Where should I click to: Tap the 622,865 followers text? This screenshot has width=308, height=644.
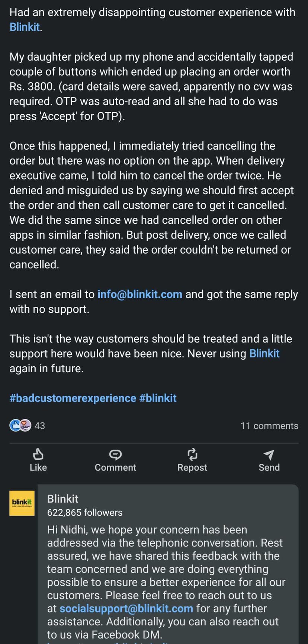(85, 513)
